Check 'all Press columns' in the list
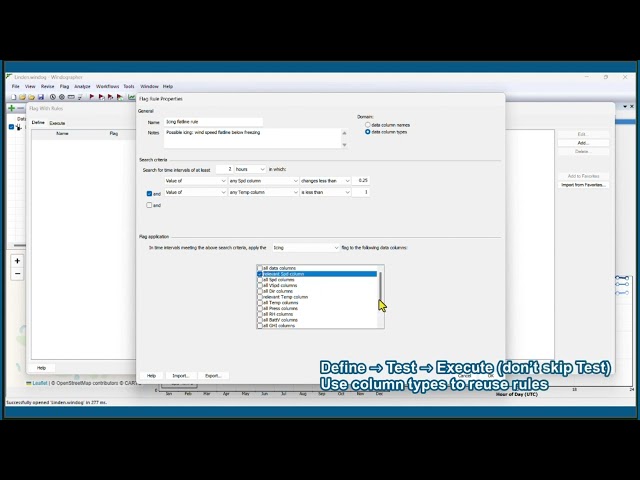Image resolution: width=640 pixels, height=480 pixels. (x=260, y=309)
